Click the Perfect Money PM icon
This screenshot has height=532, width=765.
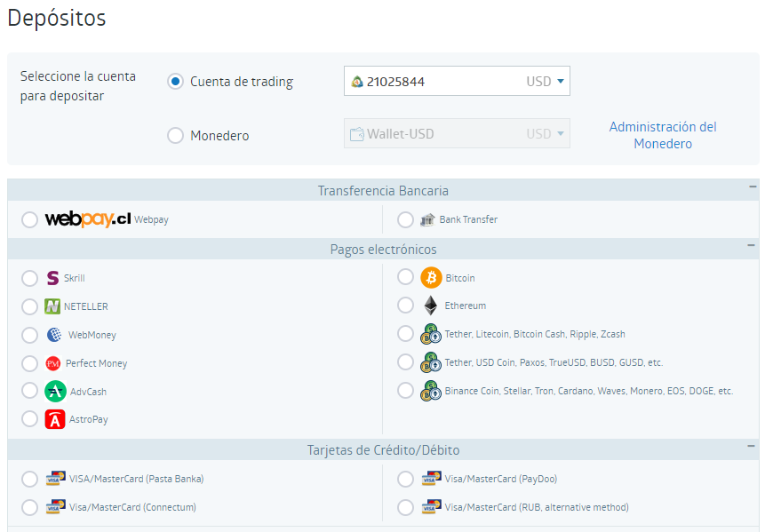pyautogui.click(x=53, y=363)
